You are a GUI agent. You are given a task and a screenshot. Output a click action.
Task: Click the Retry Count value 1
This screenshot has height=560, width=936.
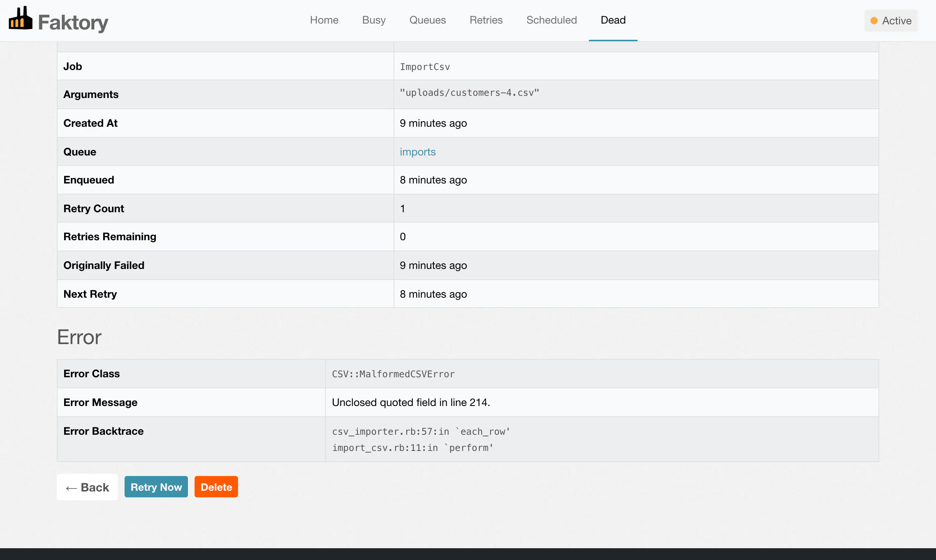click(x=402, y=208)
